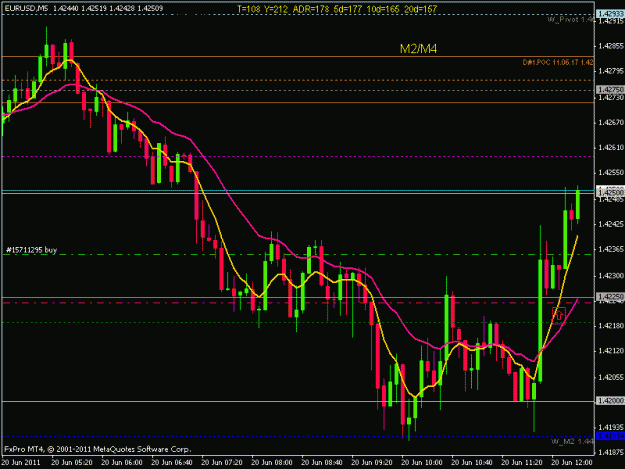Click the 20 Jun 06:00 time label
Image resolution: width=625 pixels, height=469 pixels.
coord(122,463)
